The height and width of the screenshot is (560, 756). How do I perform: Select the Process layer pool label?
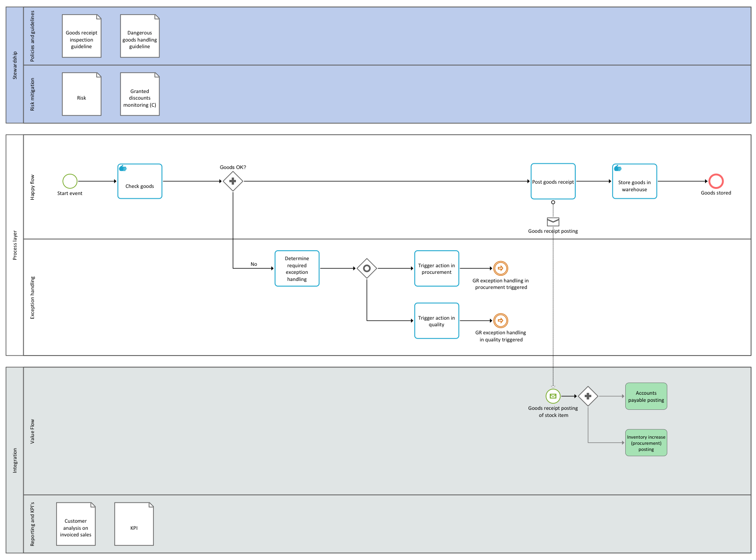[15, 245]
